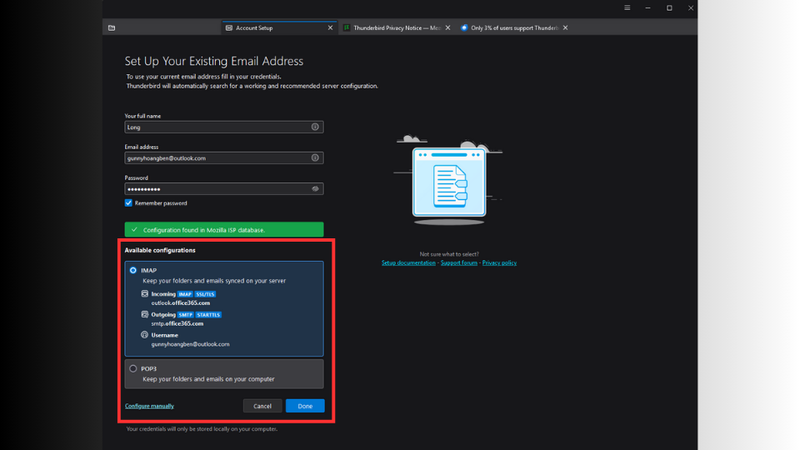The height and width of the screenshot is (450, 800).
Task: Click the Available configurations heading
Action: pos(160,251)
